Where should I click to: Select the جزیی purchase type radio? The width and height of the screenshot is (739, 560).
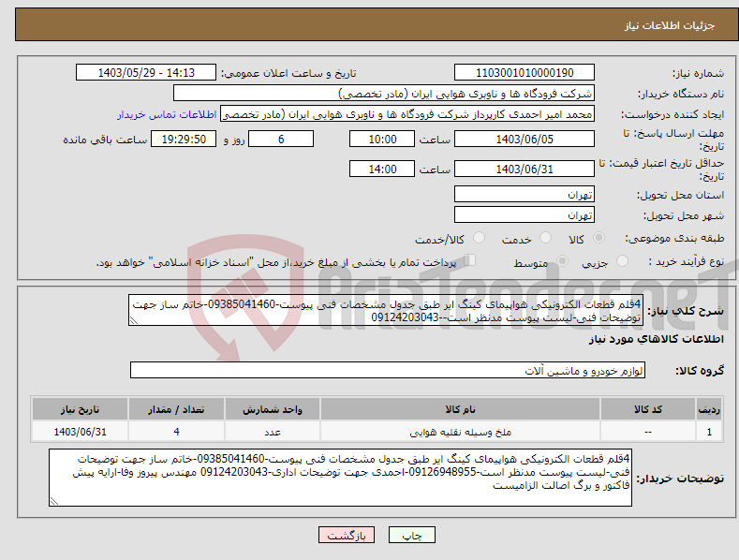click(622, 260)
